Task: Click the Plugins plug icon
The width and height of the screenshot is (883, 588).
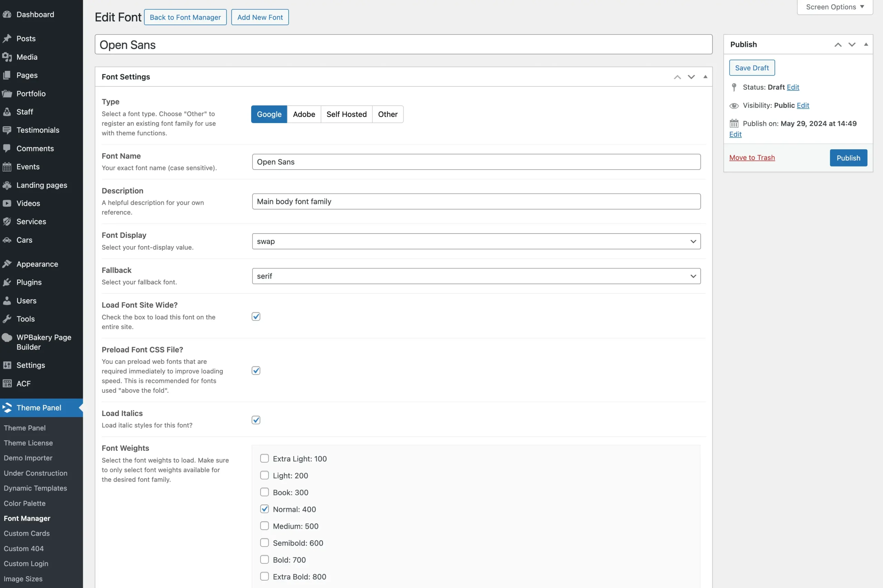Action: point(7,282)
